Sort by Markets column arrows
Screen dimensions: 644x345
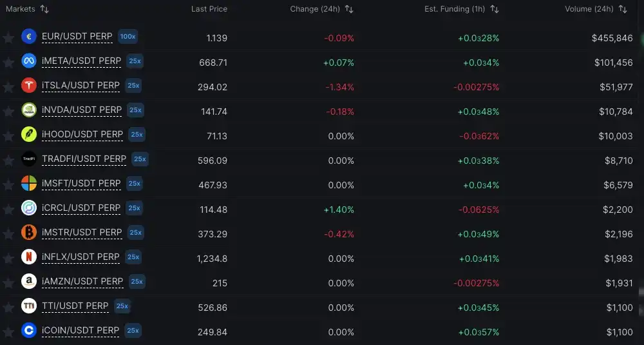coord(44,9)
